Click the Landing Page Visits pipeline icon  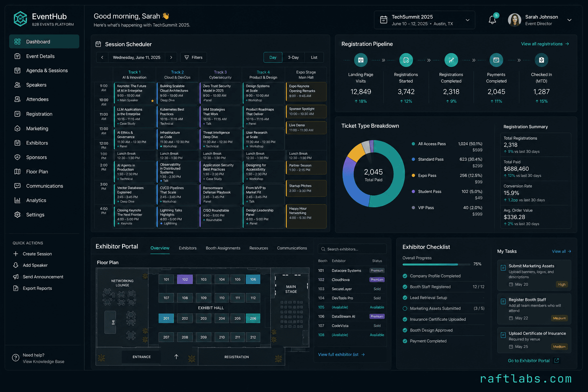point(361,60)
